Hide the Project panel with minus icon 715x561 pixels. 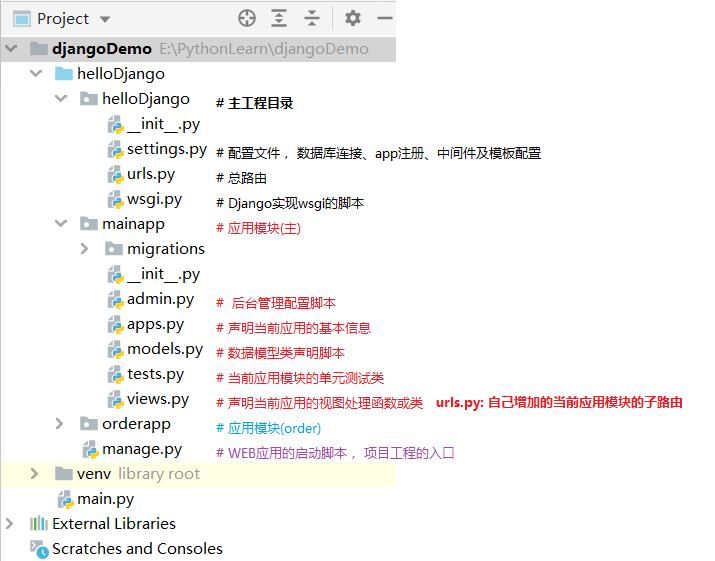384,18
